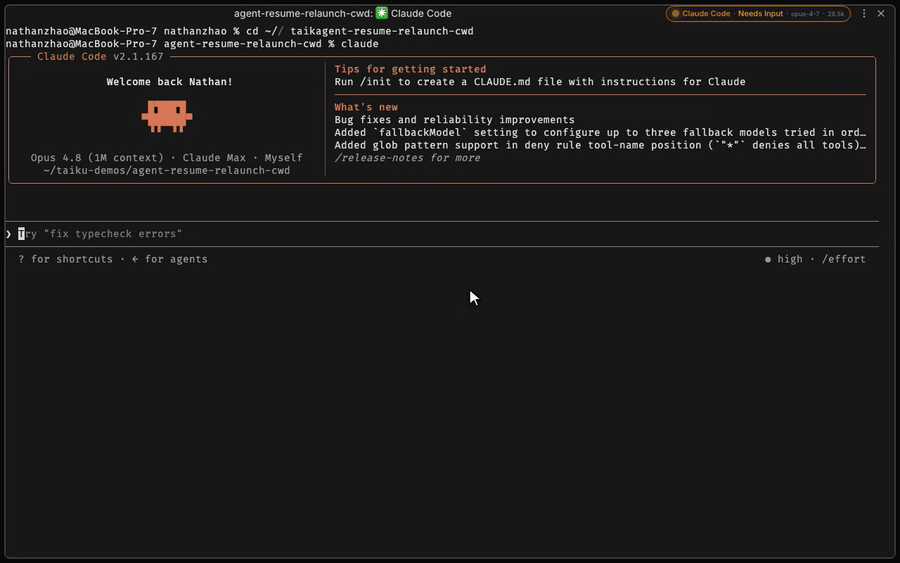Click 'Welcome back Nathan!' text
The width and height of the screenshot is (900, 563).
[x=169, y=81]
